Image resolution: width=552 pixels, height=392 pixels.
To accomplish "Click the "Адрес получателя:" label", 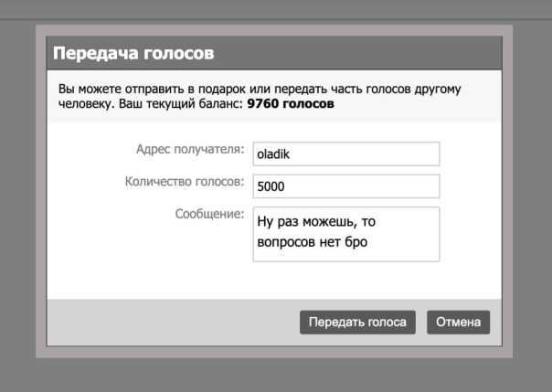I will click(190, 150).
